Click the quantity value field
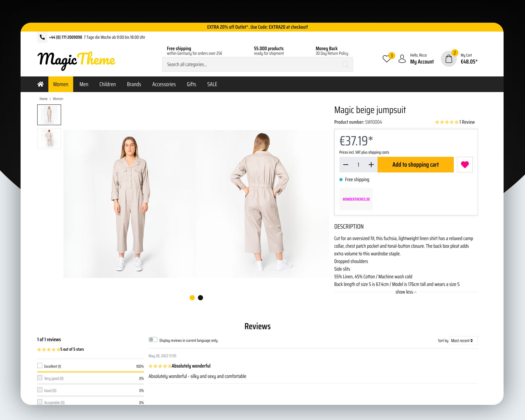This screenshot has height=420, width=525. (x=358, y=165)
